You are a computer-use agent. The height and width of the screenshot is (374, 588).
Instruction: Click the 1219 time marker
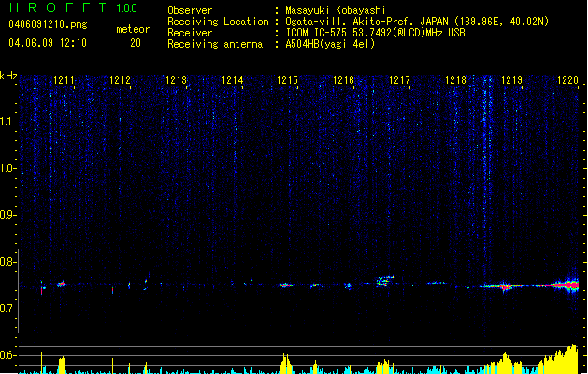[512, 80]
